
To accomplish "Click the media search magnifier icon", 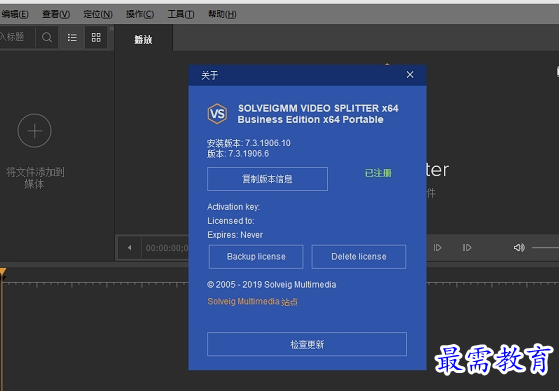I will [x=47, y=37].
